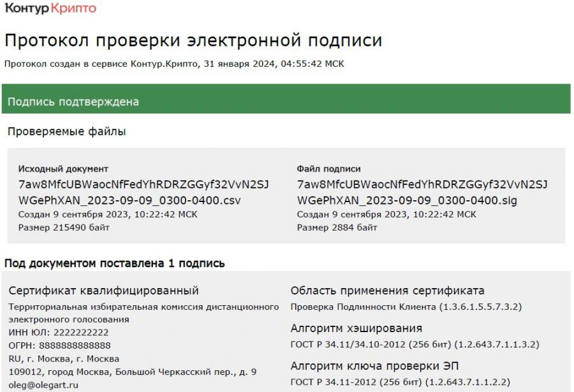This screenshot has width=574, height=392.
Task: Select the Сертификат квалифицированный heading
Action: [x=103, y=291]
